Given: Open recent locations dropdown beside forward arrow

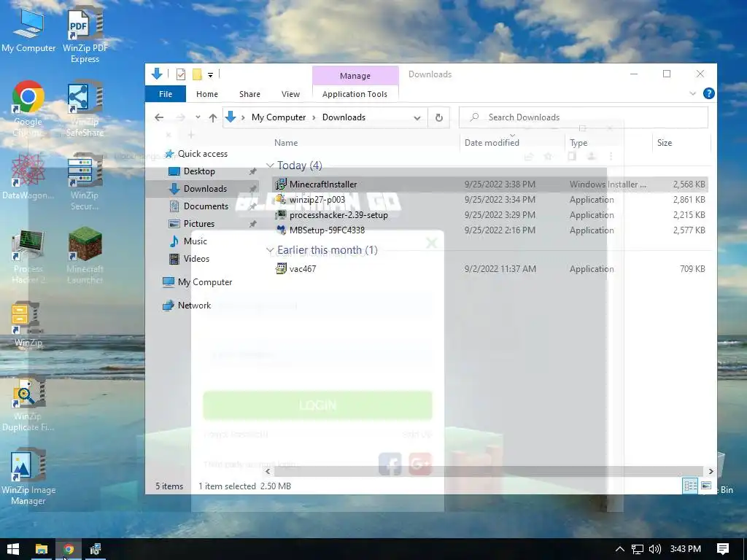Looking at the screenshot, I should point(198,117).
